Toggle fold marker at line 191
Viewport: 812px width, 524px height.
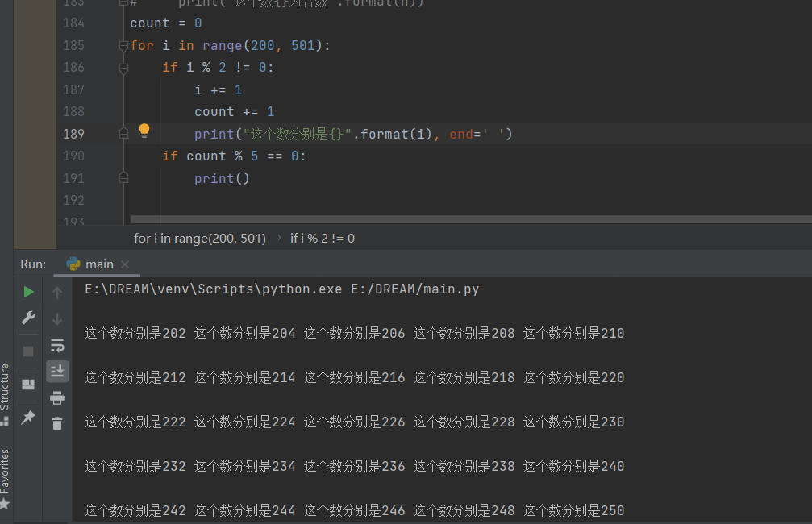coord(123,178)
